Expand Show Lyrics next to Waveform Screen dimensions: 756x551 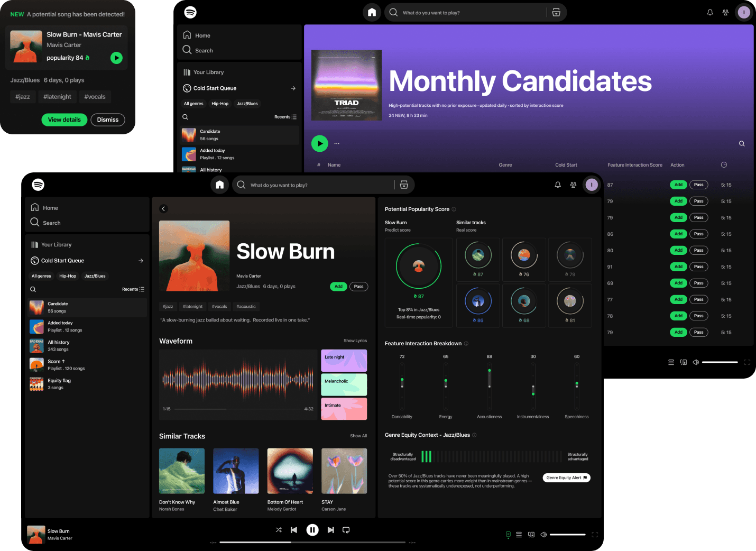tap(355, 341)
